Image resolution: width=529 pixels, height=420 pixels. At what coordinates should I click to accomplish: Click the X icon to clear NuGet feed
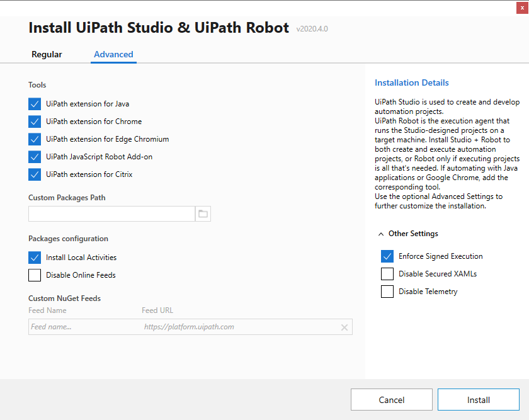(x=344, y=327)
